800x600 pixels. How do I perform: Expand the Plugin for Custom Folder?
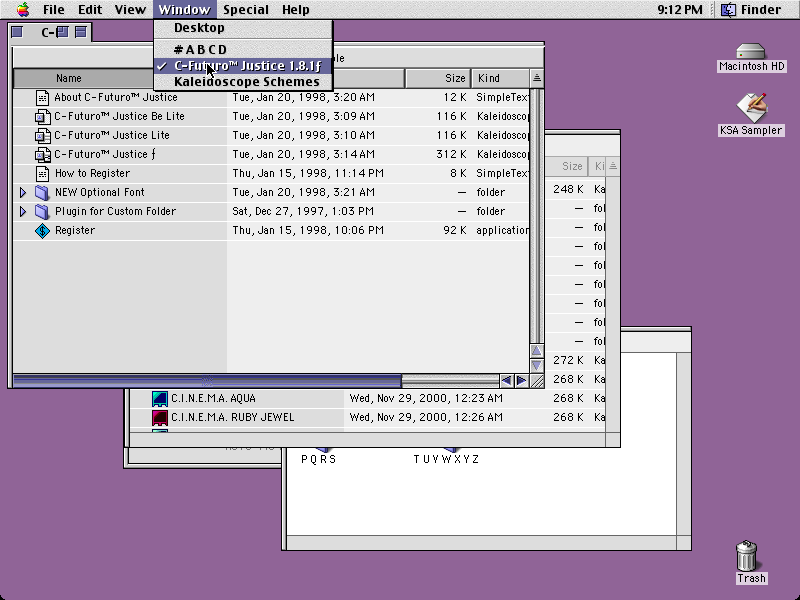tap(22, 211)
